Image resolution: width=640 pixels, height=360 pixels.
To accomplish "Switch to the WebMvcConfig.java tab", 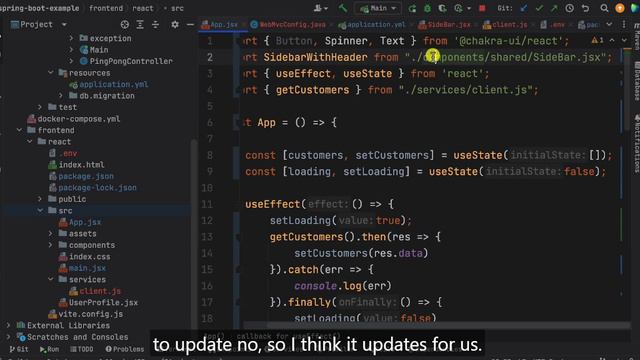I will coord(288,24).
